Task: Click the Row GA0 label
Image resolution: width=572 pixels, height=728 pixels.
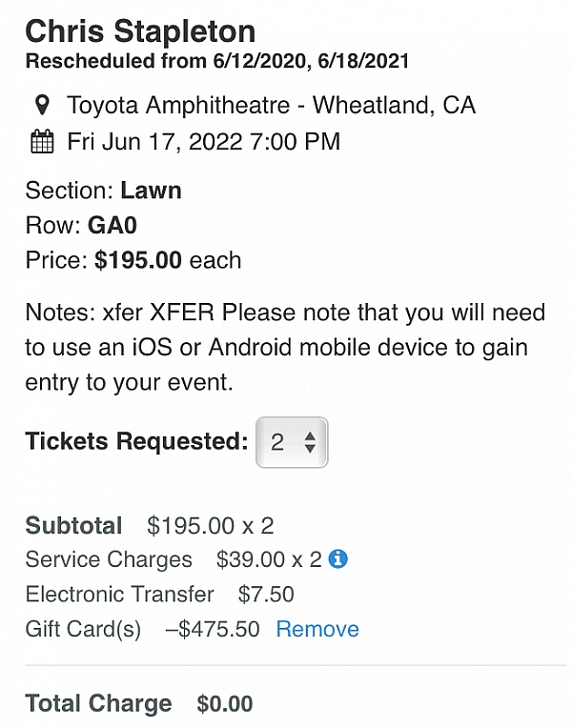Action: [81, 226]
